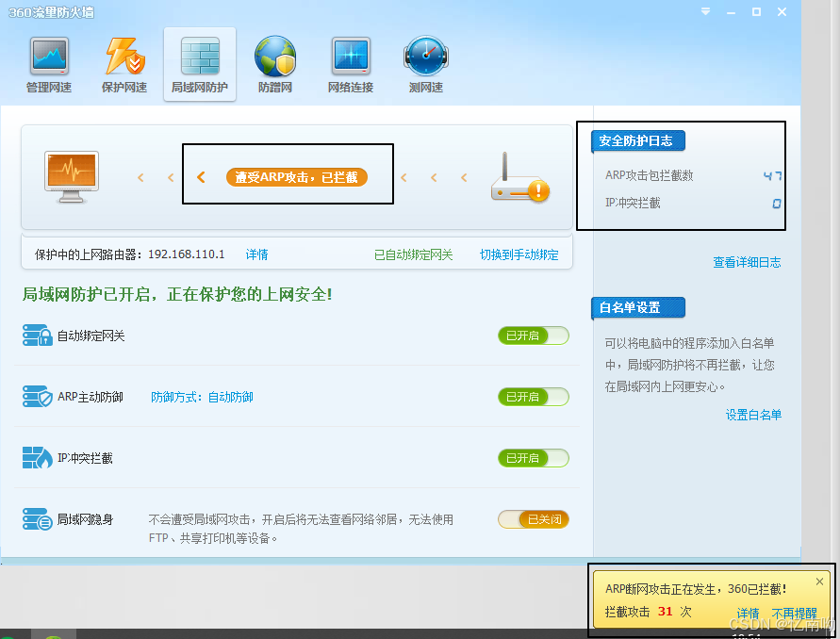Open 查看详细日志 link
Screen dimensions: 840x639
[747, 262]
